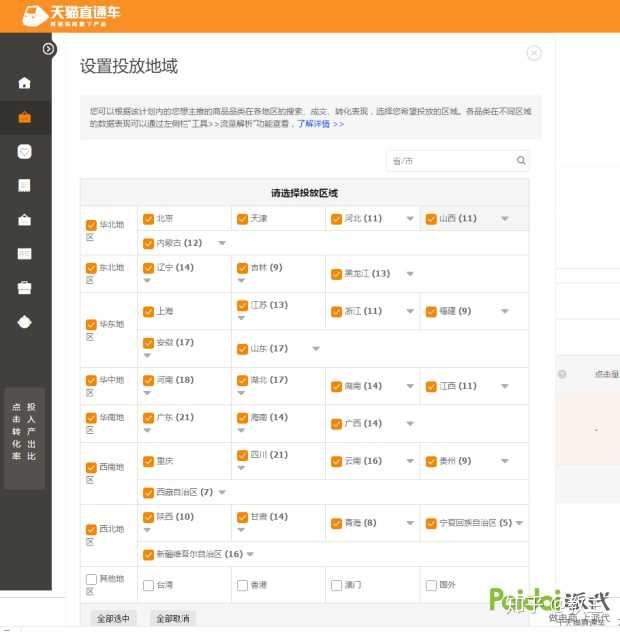Expand the 内蒙古 (12) city dropdown
The image size is (620, 632).
222,243
